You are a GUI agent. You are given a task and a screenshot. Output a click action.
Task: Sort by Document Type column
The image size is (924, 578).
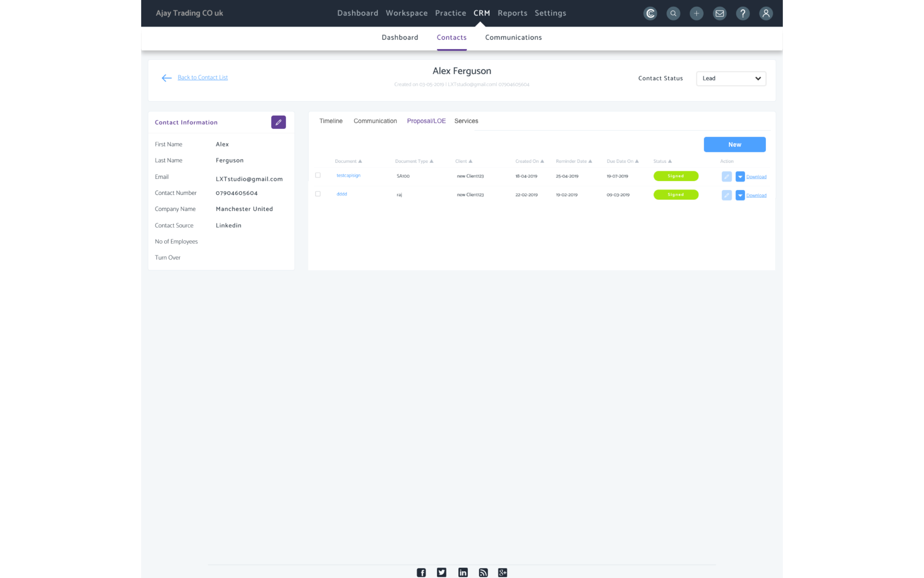pos(414,161)
